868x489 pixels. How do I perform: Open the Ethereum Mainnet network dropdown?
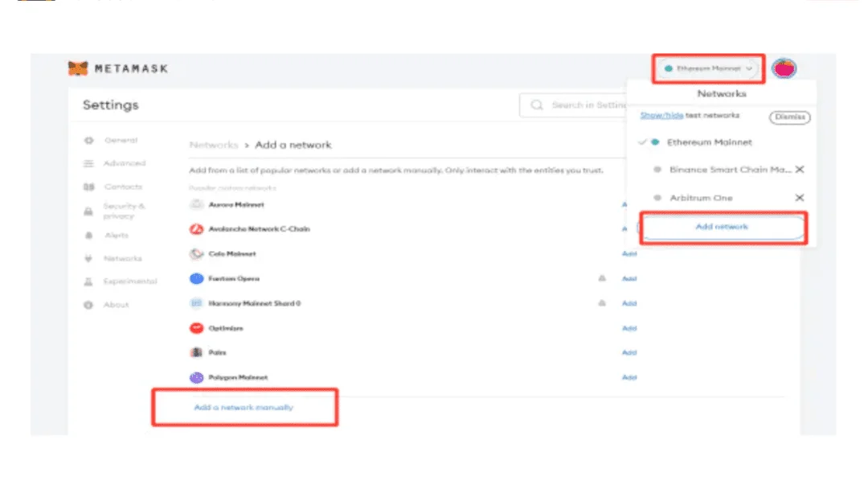708,68
